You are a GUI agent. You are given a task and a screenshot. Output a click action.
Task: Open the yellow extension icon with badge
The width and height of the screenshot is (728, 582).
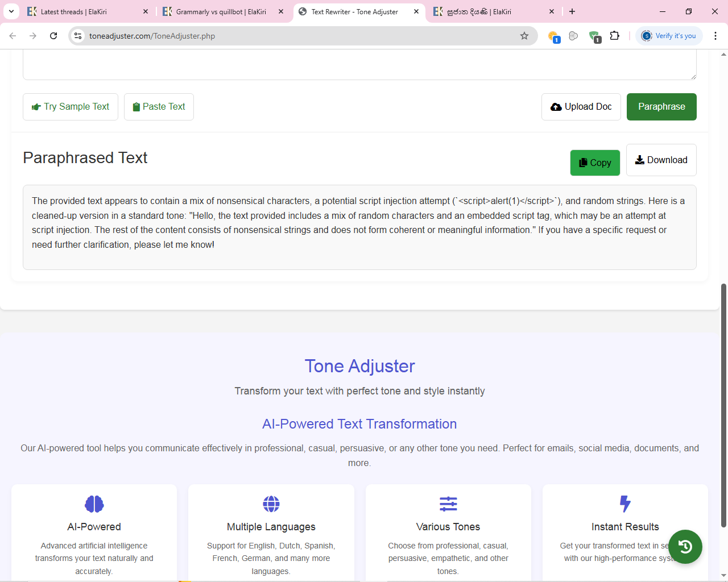click(553, 36)
